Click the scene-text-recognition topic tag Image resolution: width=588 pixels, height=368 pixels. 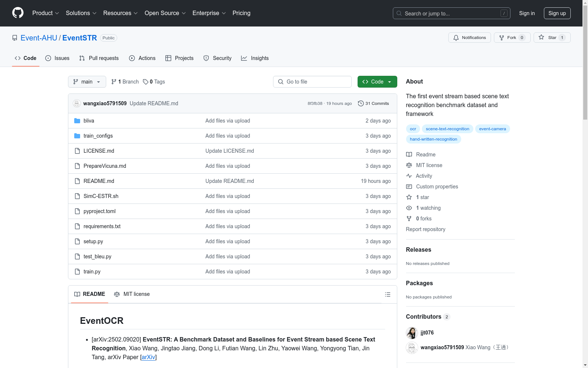[x=447, y=129]
